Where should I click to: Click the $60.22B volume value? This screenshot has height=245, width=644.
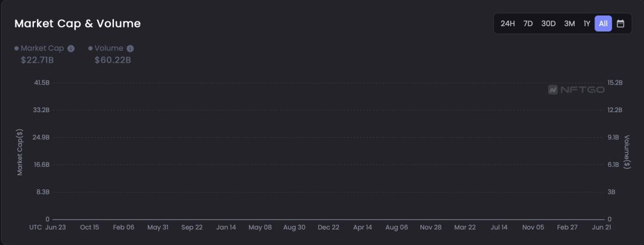113,60
